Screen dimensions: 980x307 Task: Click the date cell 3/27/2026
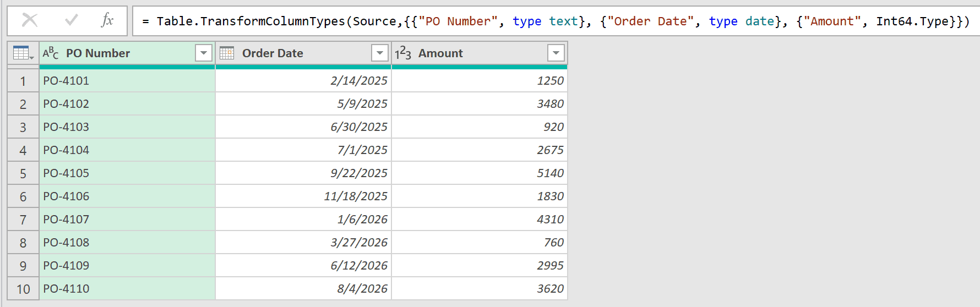[x=303, y=243]
